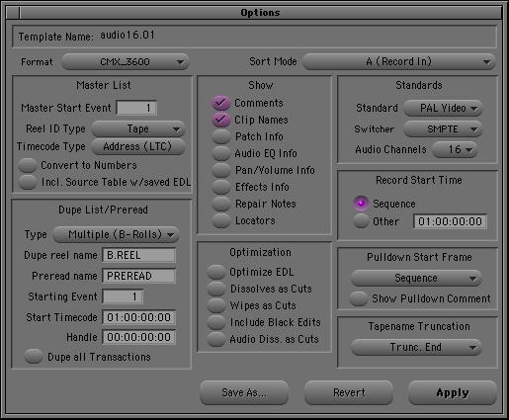Uncheck Clip Names under Show
509x420 pixels.
(x=220, y=120)
